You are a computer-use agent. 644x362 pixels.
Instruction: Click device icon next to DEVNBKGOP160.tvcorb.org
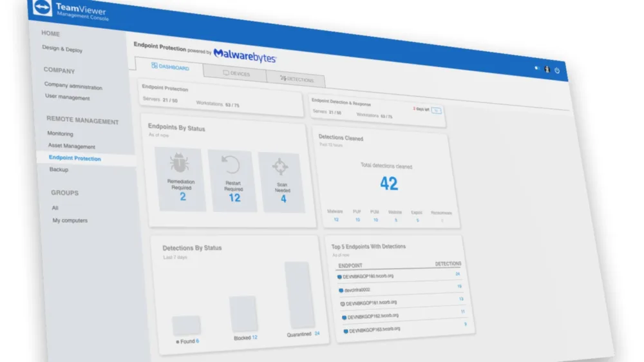tap(339, 277)
